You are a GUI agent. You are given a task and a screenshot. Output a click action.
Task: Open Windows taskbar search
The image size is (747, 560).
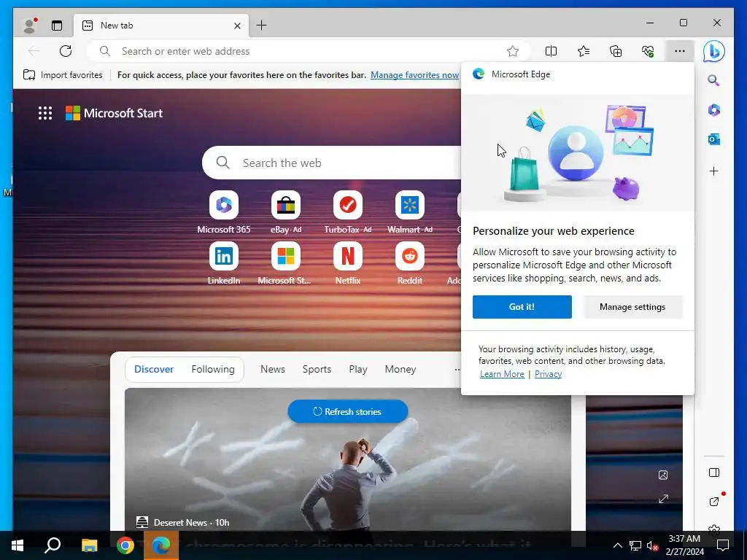53,545
